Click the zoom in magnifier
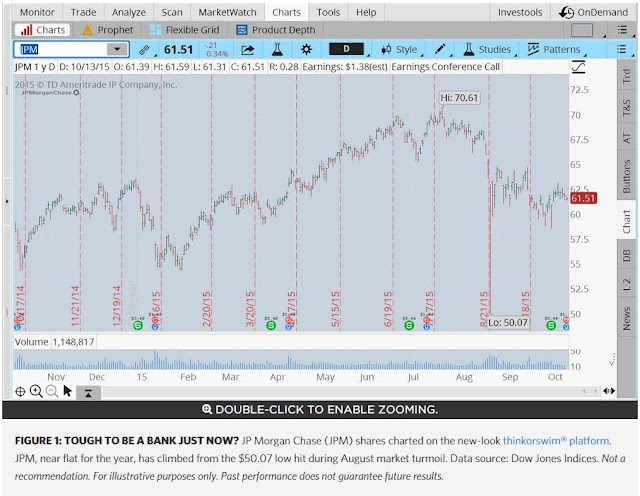 36,391
